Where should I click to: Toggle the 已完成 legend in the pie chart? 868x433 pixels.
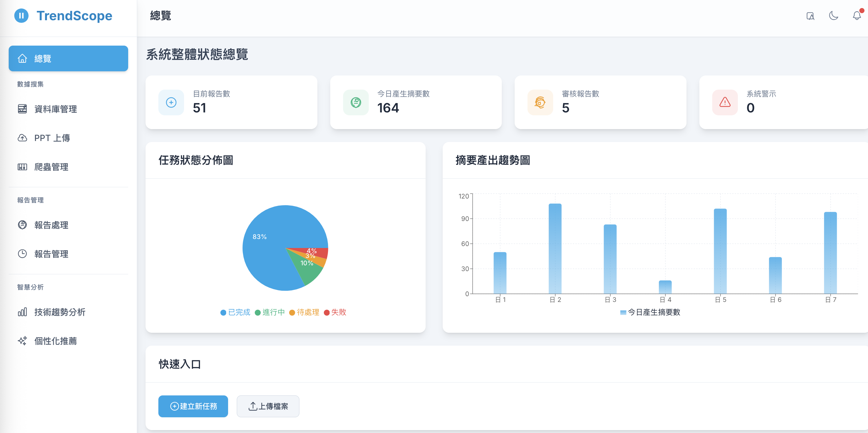235,312
